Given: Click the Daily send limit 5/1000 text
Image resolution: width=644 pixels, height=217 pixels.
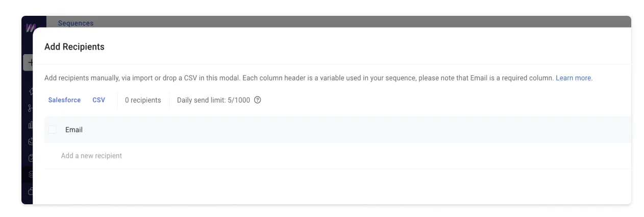Looking at the screenshot, I should 213,100.
